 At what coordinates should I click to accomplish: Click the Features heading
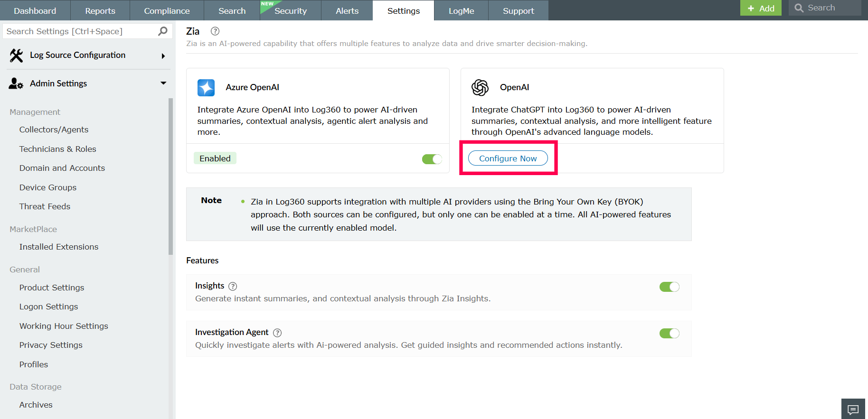[x=202, y=261]
